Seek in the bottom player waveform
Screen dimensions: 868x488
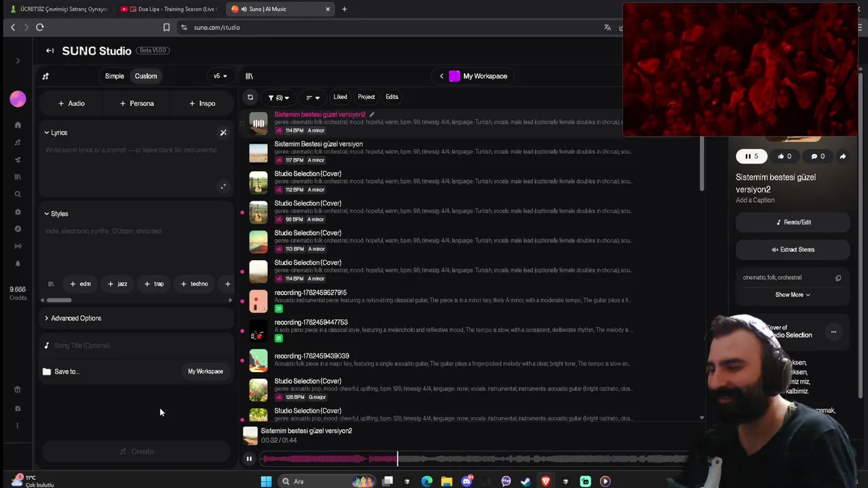(x=475, y=459)
